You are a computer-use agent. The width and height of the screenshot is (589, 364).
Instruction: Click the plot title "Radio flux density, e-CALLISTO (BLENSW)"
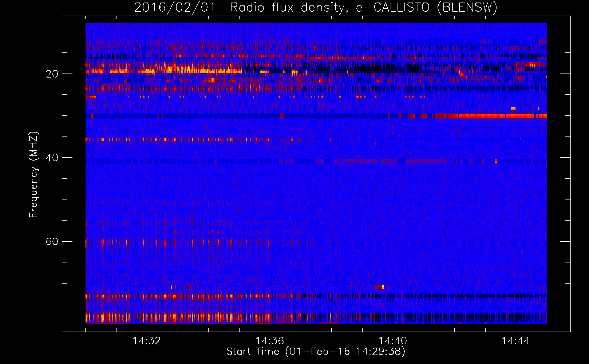tap(363, 7)
